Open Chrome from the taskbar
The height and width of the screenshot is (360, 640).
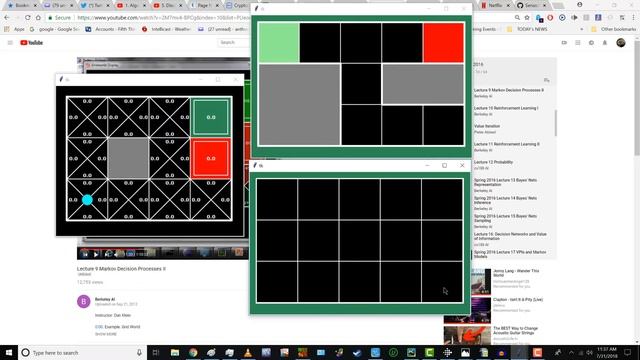coord(193,352)
